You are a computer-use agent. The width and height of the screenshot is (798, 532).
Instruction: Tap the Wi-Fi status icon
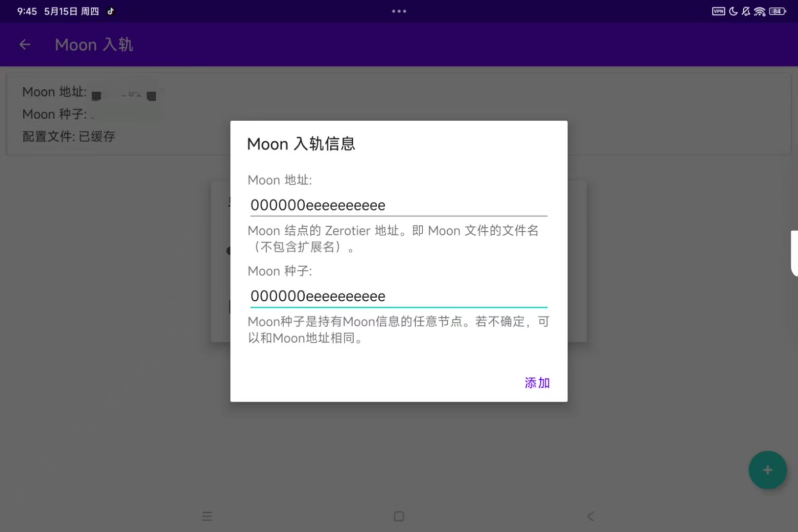(x=760, y=11)
